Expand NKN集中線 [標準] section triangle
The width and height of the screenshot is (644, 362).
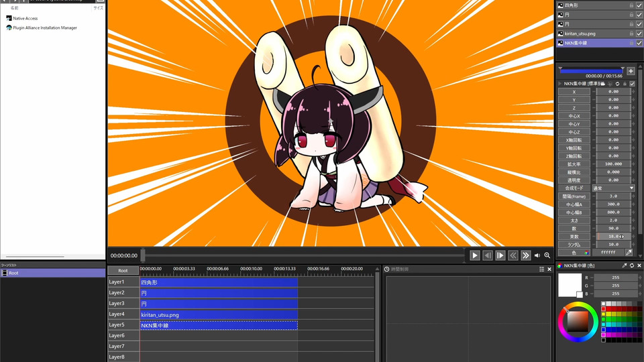click(x=559, y=84)
